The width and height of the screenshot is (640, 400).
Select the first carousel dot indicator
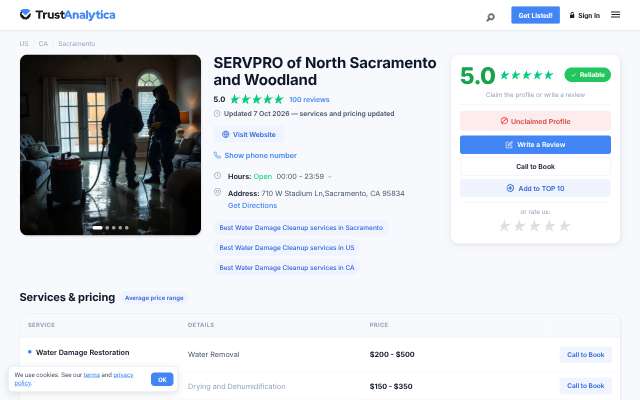(98, 227)
